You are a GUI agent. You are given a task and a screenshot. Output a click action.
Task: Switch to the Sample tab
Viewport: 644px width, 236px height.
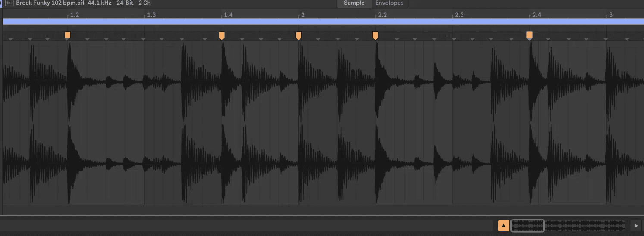[x=354, y=3]
